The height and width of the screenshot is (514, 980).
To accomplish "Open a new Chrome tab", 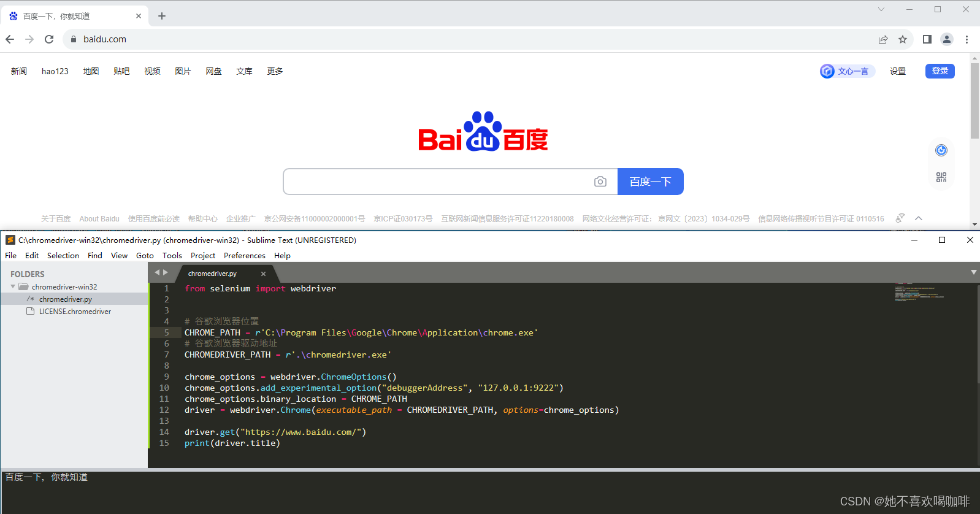I will [x=162, y=16].
